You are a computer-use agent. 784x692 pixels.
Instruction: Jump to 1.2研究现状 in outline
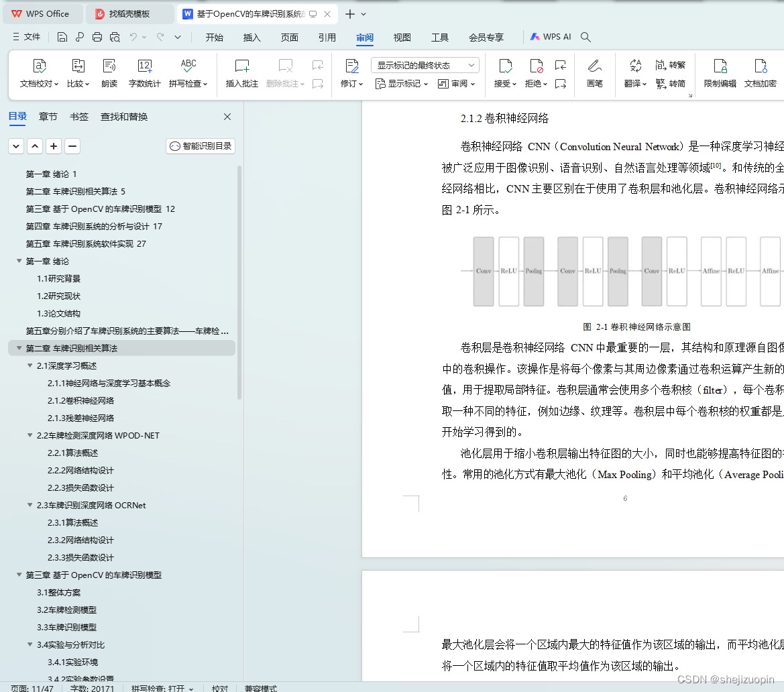[58, 296]
